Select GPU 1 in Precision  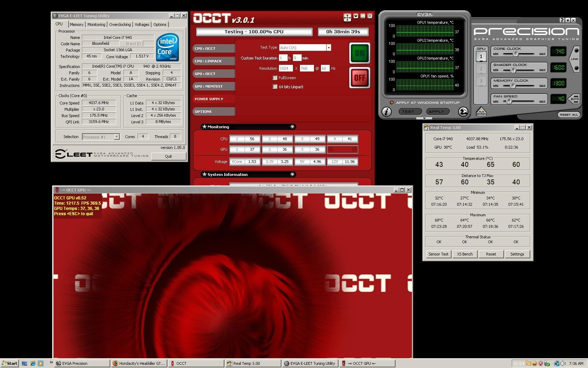[481, 56]
